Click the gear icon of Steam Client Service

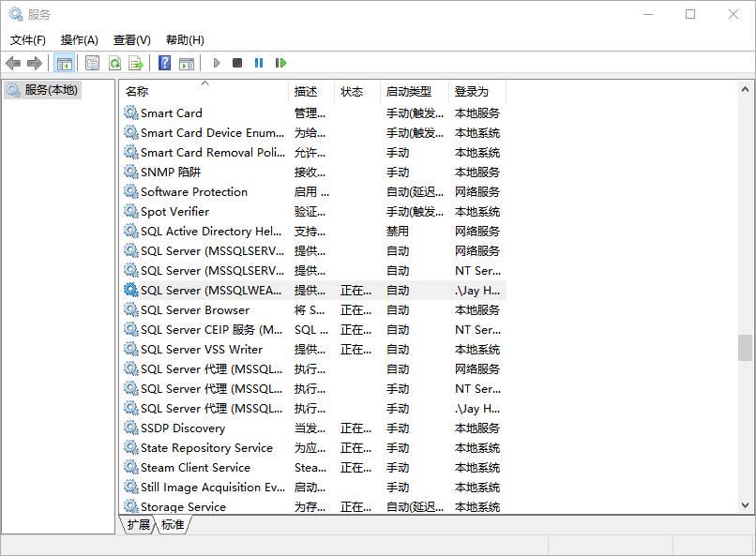pyautogui.click(x=130, y=467)
